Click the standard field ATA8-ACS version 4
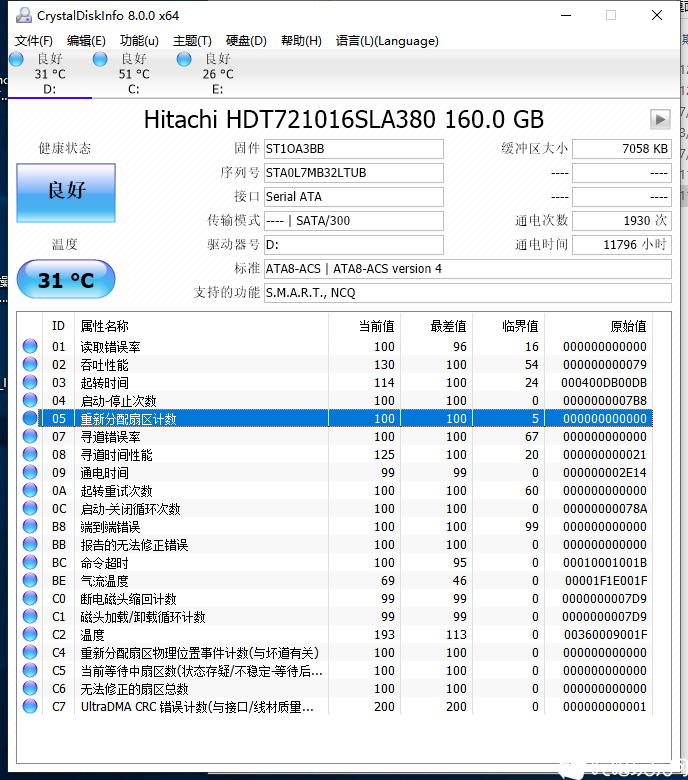The width and height of the screenshot is (688, 780). 468,269
